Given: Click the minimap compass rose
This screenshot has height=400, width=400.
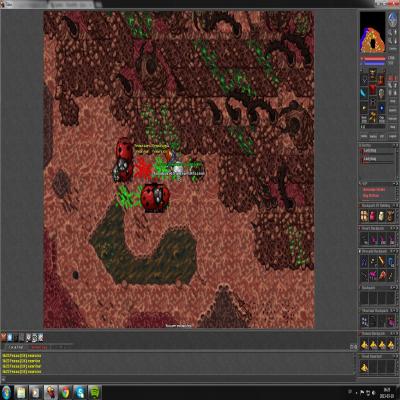Looking at the screenshot, I should click(392, 19).
